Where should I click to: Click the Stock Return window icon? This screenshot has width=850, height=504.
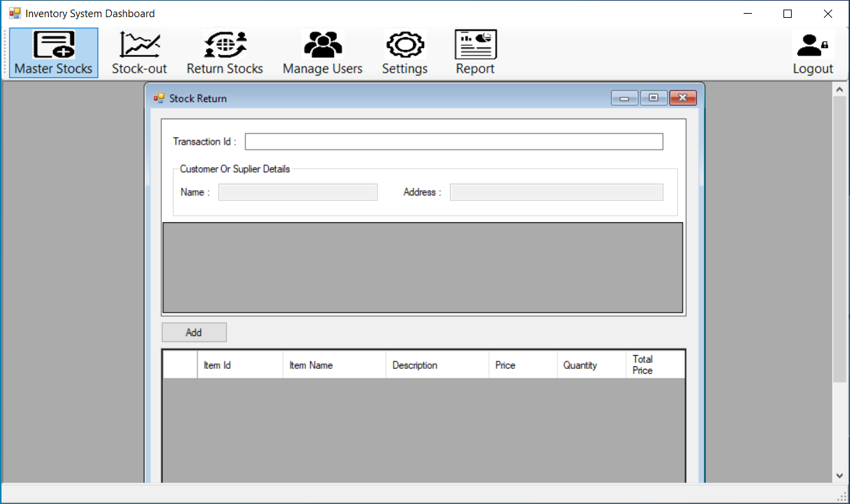[x=159, y=99]
